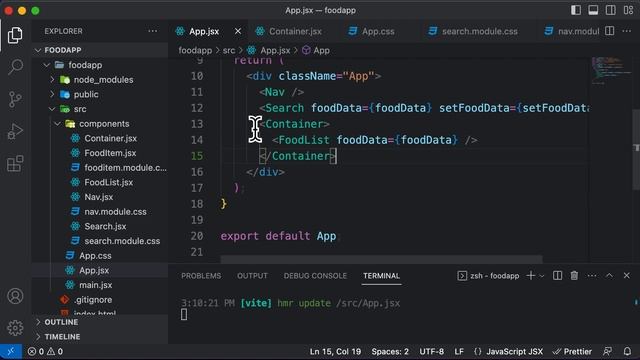Change end of line sequence LF

tap(459, 351)
